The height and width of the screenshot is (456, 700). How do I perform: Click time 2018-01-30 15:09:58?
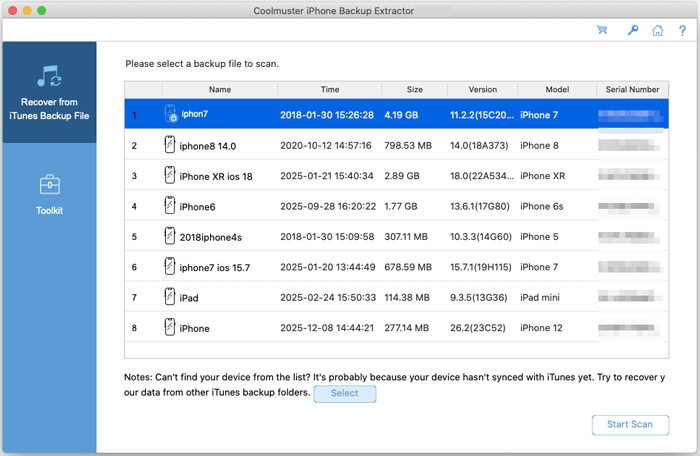tap(327, 237)
